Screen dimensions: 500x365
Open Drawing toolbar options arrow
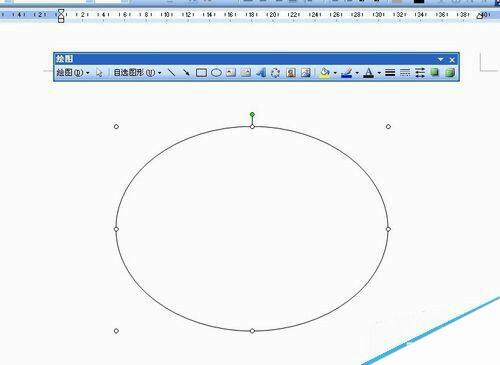(441, 59)
